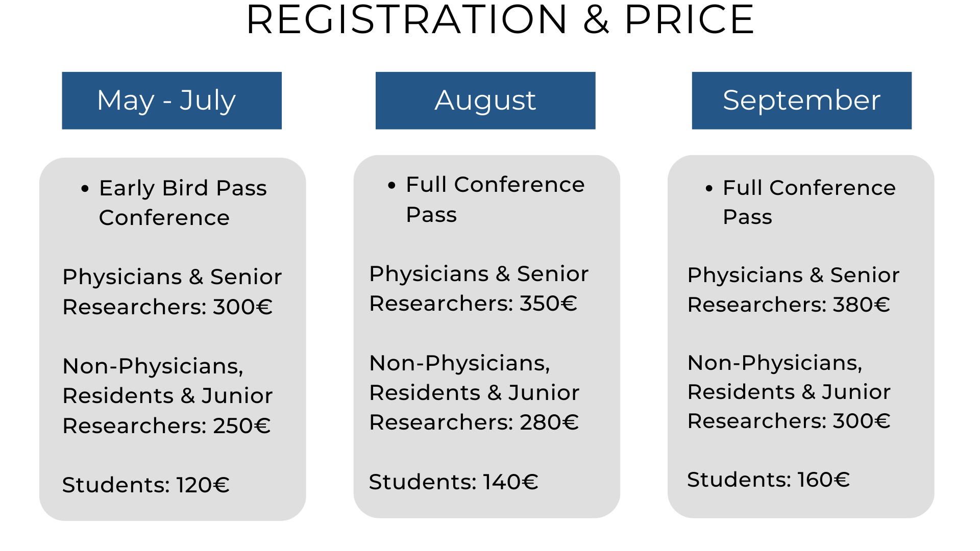The image size is (980, 551).
Task: Click the bullet dot in August card
Action: click(391, 185)
